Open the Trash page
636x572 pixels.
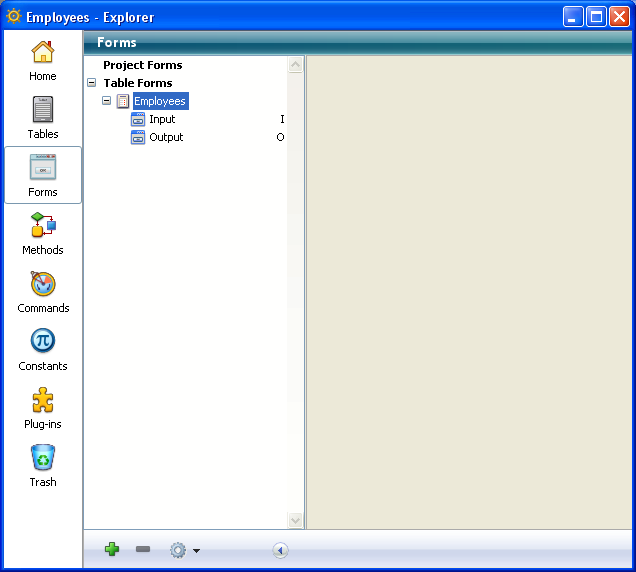click(x=43, y=466)
